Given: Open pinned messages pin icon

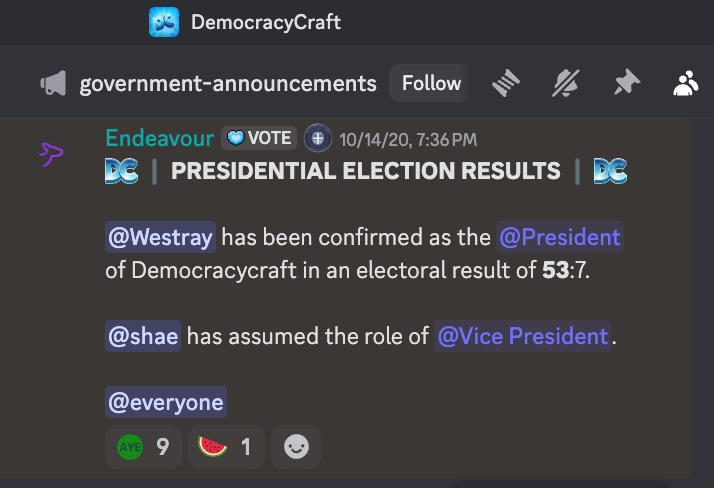Looking at the screenshot, I should (627, 82).
